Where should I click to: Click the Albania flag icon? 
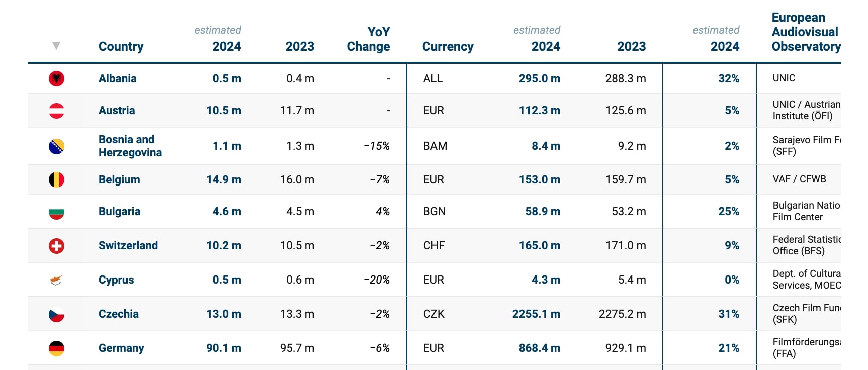[56, 78]
